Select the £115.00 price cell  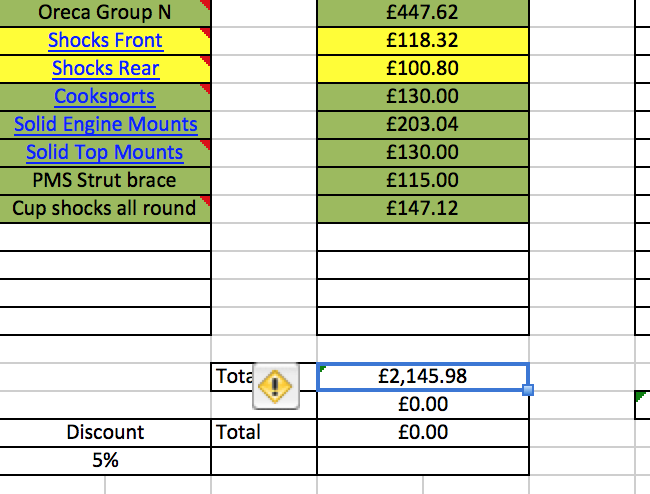point(423,180)
